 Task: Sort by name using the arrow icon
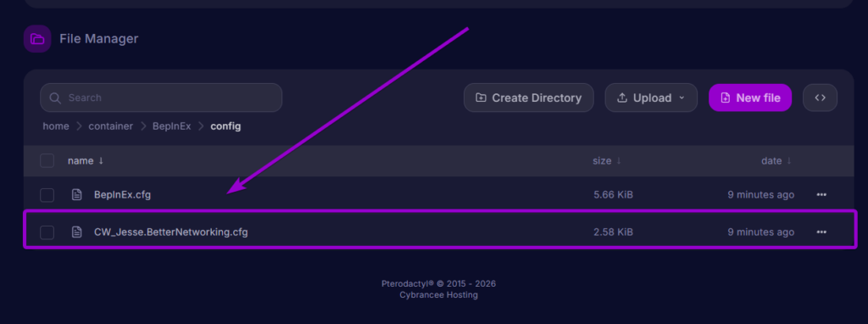coord(101,160)
